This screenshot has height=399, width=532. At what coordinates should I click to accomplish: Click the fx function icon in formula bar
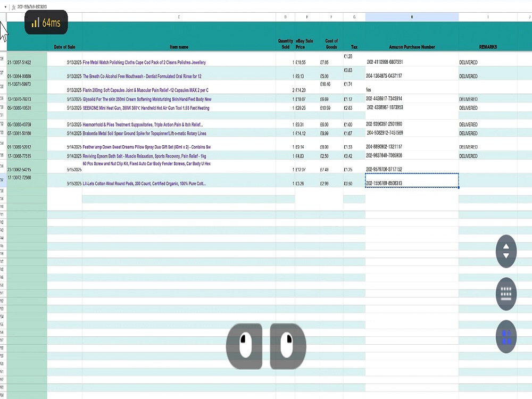click(x=14, y=7)
